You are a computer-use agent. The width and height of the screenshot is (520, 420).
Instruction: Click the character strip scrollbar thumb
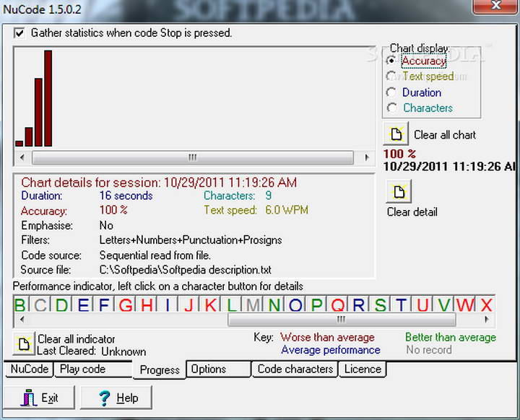[x=342, y=320]
